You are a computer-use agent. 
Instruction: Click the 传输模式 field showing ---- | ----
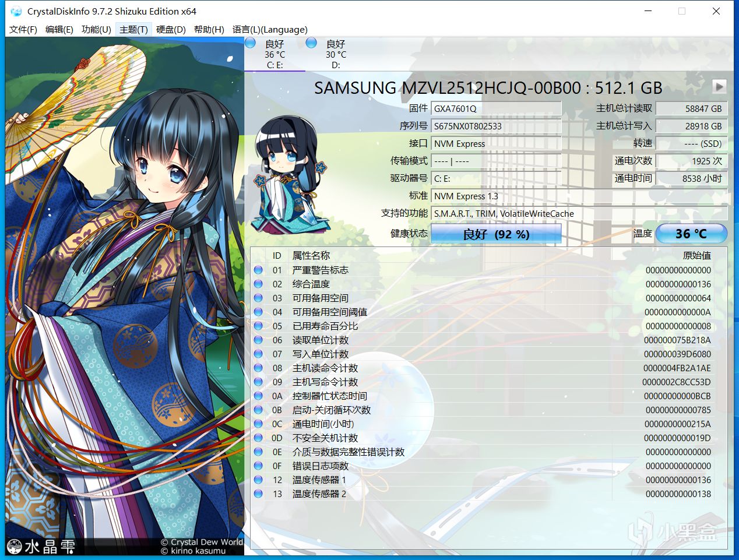(496, 161)
